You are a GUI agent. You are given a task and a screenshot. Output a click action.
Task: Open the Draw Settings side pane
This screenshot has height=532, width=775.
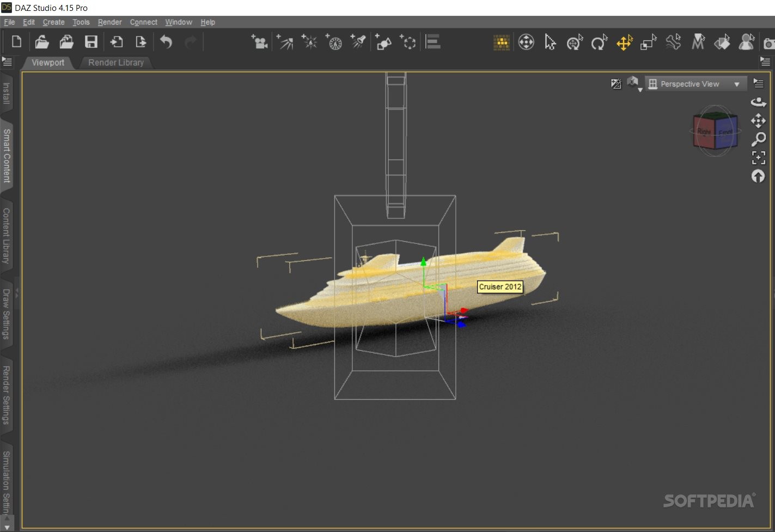[7, 314]
